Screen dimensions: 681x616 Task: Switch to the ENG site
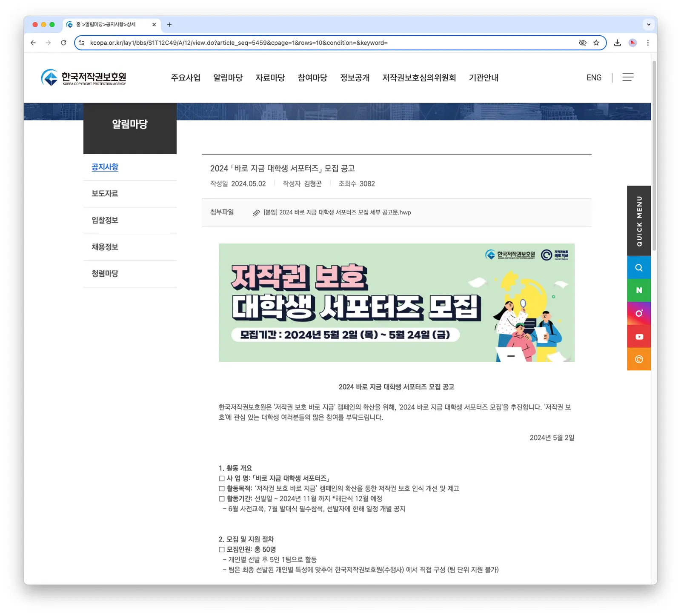point(594,77)
